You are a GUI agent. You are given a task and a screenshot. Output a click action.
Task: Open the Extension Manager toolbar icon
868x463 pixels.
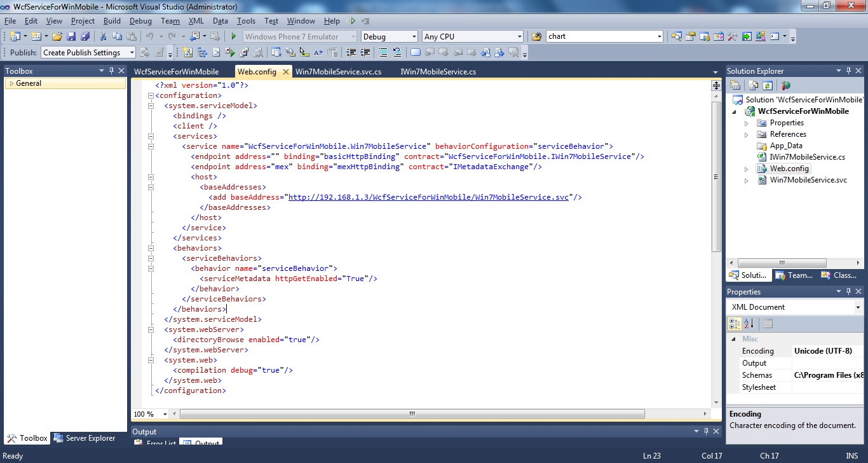click(x=761, y=36)
